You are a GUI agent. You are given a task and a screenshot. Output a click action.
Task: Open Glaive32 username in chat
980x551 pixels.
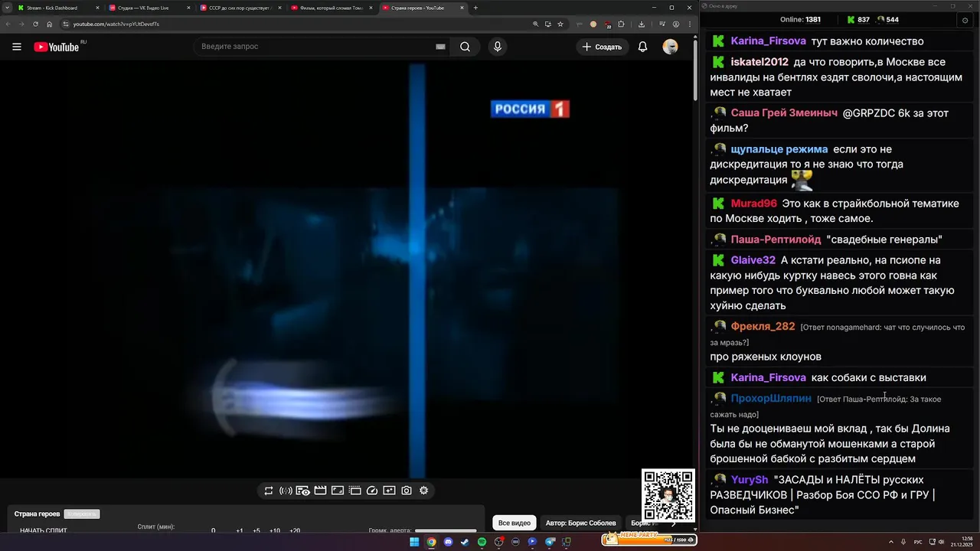(753, 260)
